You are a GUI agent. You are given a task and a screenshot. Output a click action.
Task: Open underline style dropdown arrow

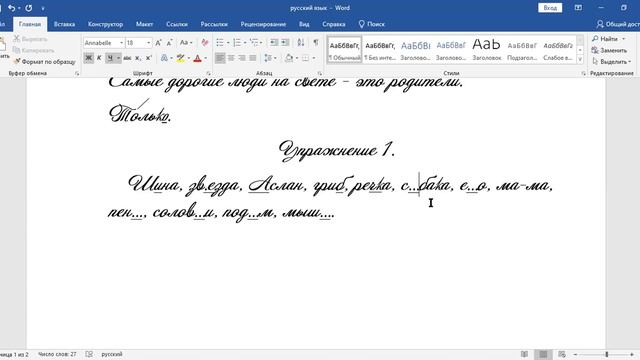[x=118, y=58]
